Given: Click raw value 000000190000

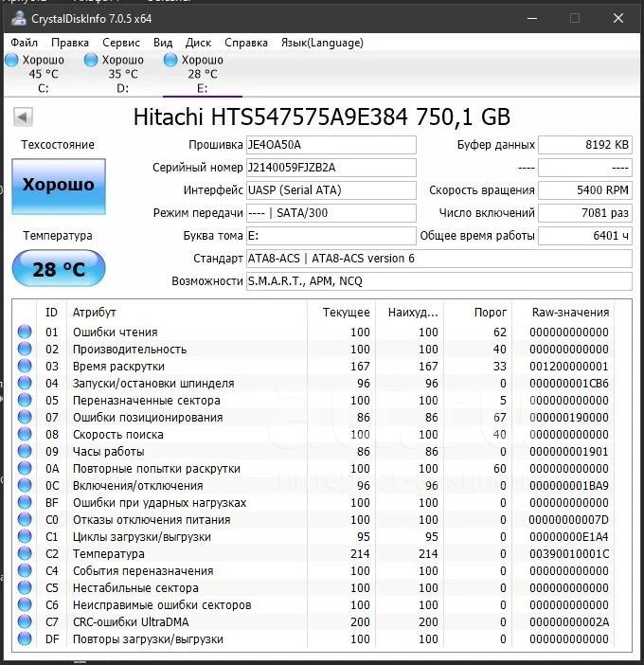Looking at the screenshot, I should point(569,418).
